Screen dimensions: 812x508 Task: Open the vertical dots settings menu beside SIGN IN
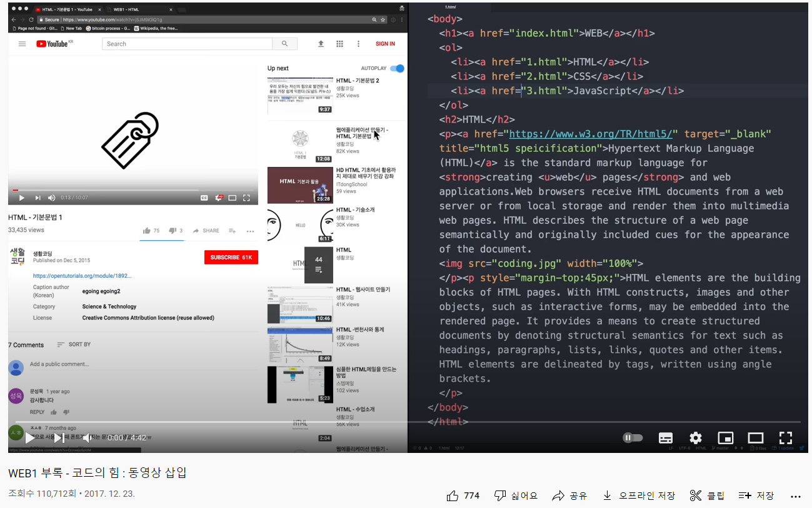[358, 44]
